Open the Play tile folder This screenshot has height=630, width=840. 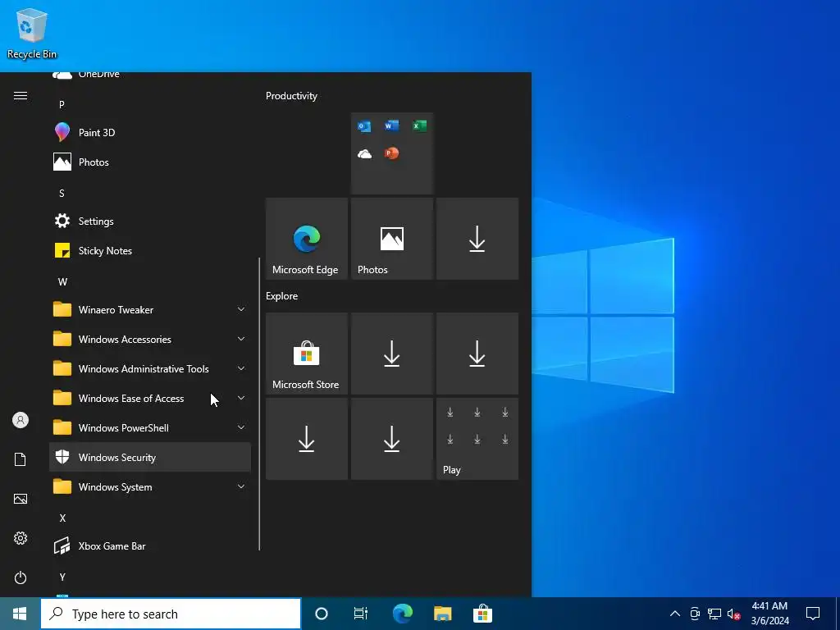[x=477, y=439]
